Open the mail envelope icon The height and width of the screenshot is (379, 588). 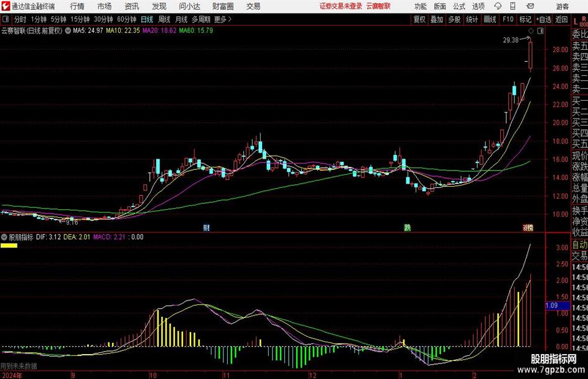[x=530, y=6]
